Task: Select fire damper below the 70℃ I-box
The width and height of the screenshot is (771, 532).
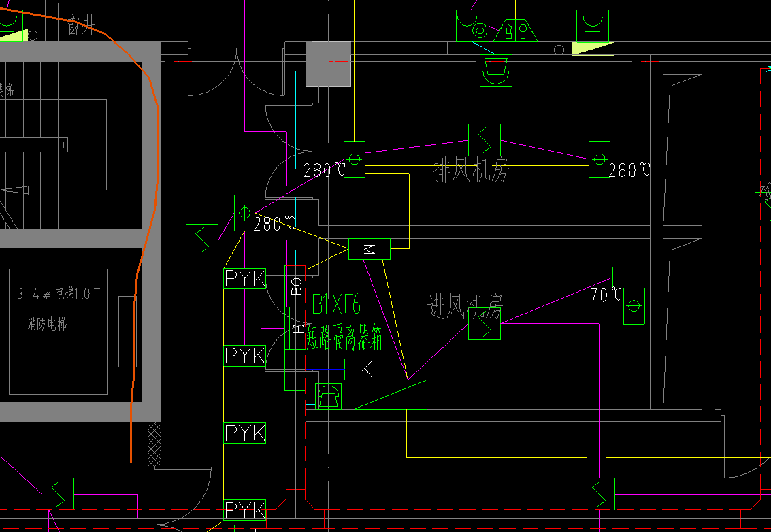Action: [x=634, y=306]
